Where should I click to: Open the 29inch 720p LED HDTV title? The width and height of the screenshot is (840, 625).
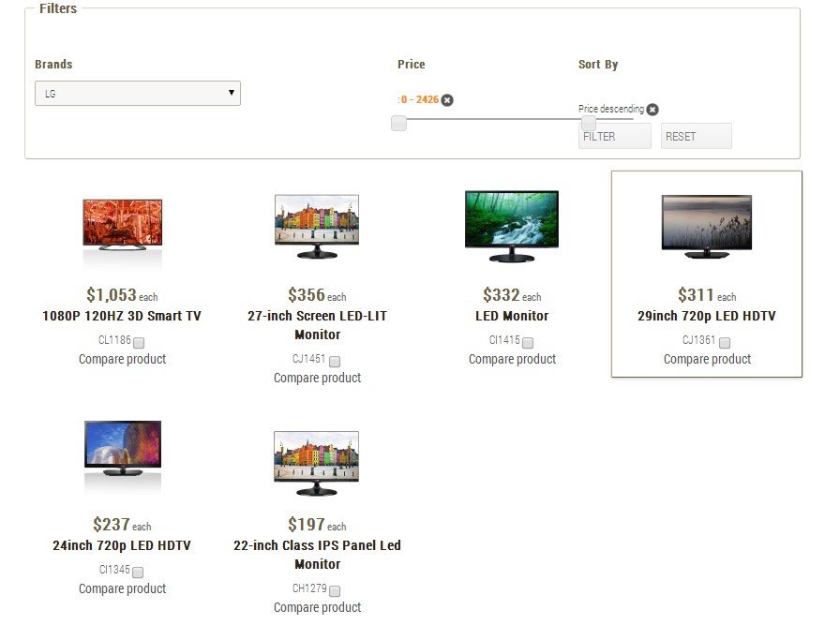coord(707,316)
